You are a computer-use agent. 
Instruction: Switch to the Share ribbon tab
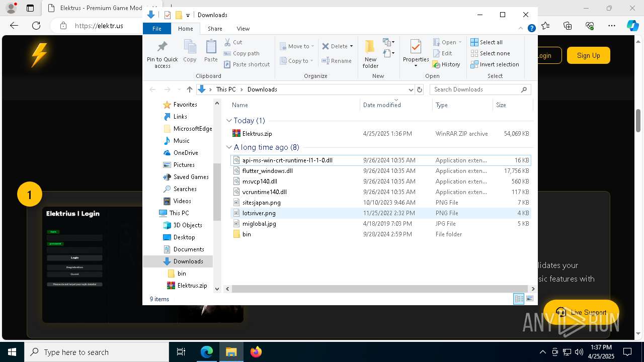(215, 29)
